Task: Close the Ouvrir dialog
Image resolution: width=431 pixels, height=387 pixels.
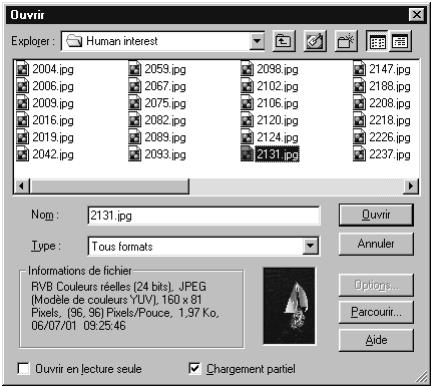Action: click(416, 15)
